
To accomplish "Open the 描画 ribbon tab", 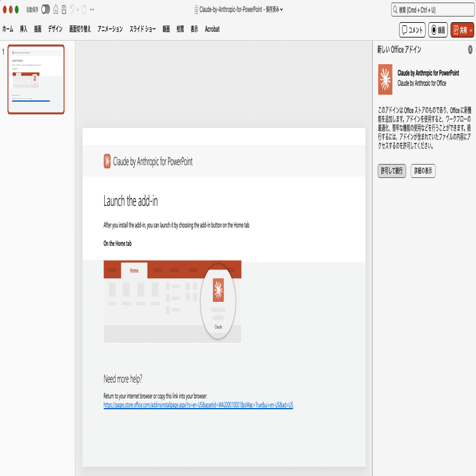I will [37, 29].
